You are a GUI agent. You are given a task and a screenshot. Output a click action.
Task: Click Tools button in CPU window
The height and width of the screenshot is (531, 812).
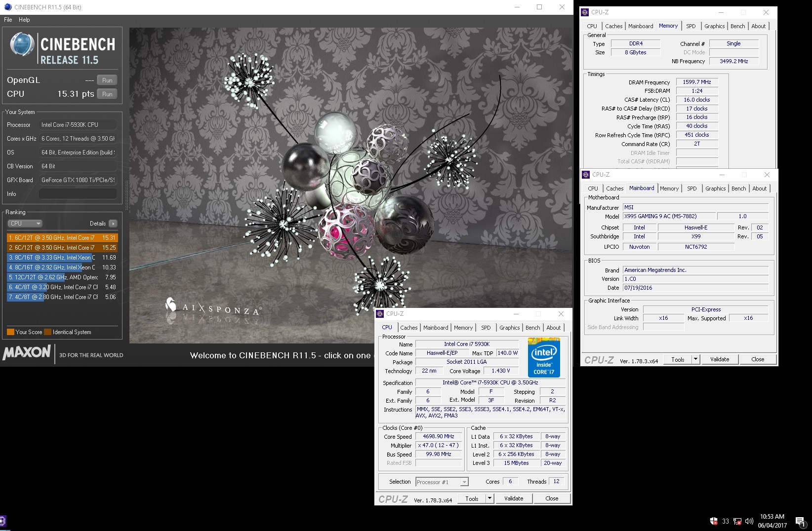pos(472,498)
